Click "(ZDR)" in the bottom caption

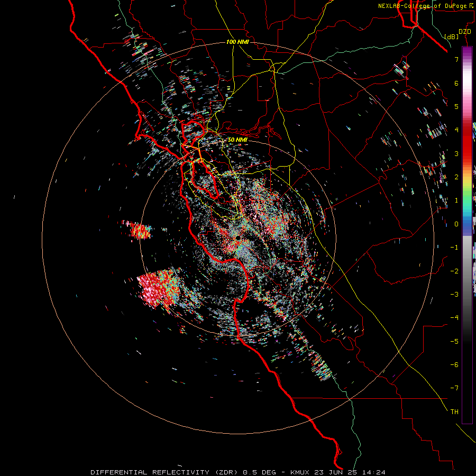coord(227,472)
